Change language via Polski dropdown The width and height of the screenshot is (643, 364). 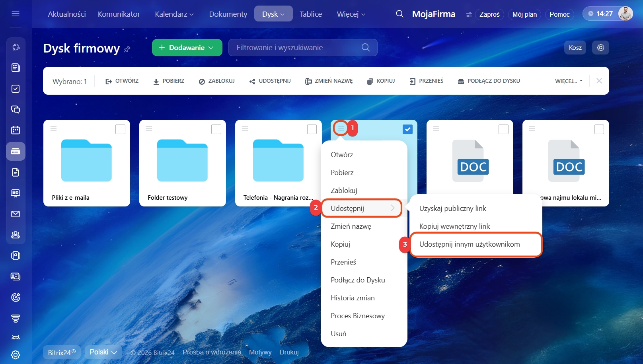pyautogui.click(x=103, y=352)
